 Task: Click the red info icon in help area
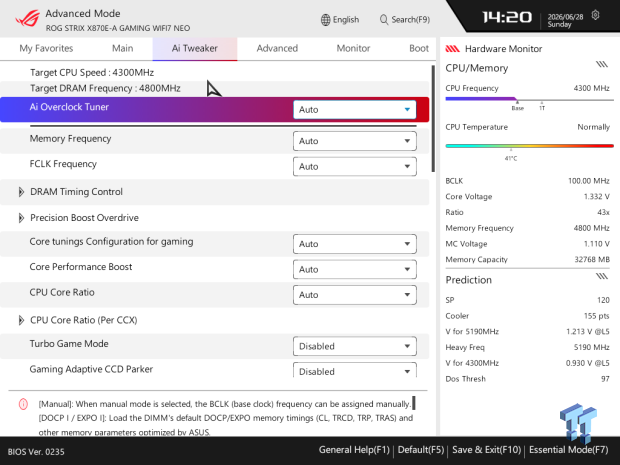(x=23, y=404)
